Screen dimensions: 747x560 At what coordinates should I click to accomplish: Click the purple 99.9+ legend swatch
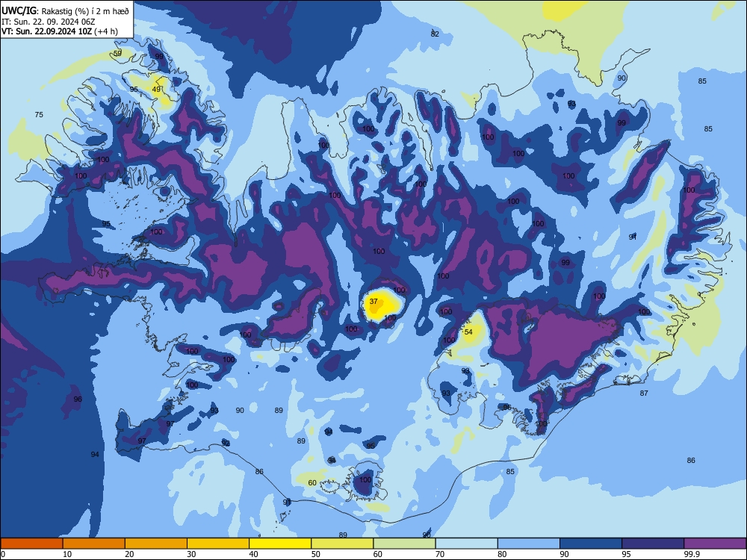715,544
